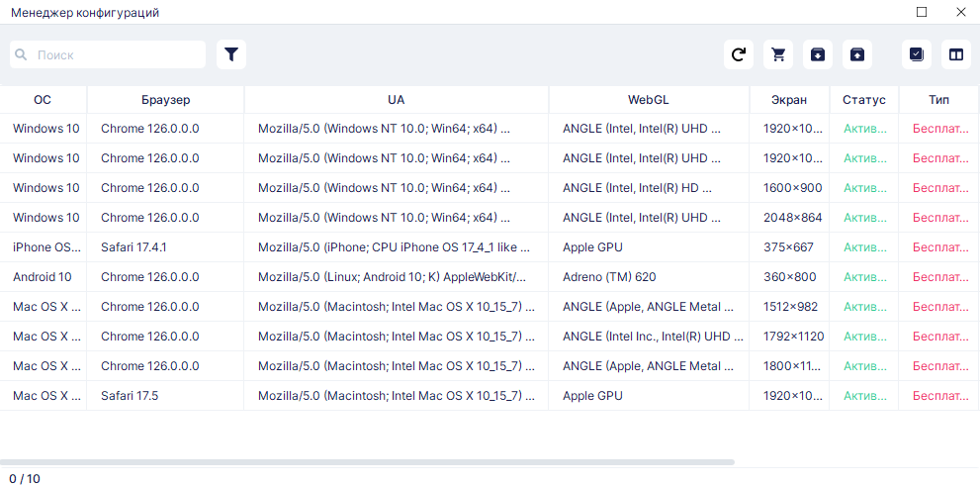The image size is (980, 486).
Task: Sort by the ОС column header
Action: coord(43,99)
